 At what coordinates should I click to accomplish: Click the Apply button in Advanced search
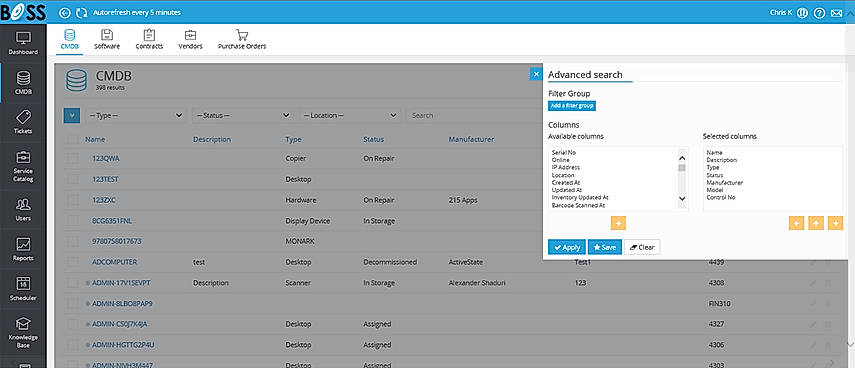[x=567, y=247]
